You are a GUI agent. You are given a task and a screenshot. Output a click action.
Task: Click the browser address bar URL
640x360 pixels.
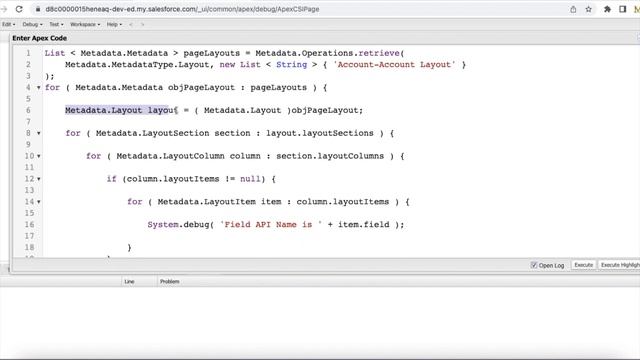pyautogui.click(x=182, y=9)
